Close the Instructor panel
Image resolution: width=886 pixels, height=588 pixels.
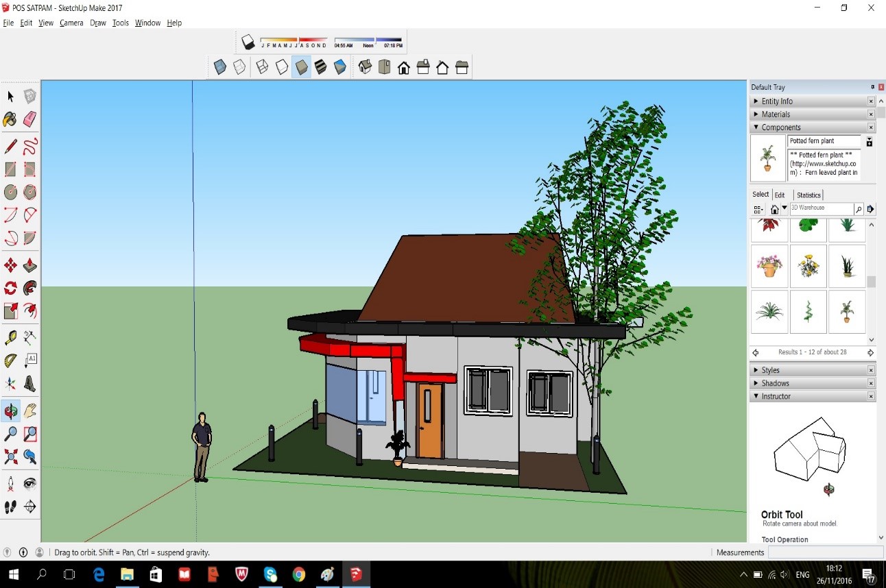click(870, 396)
